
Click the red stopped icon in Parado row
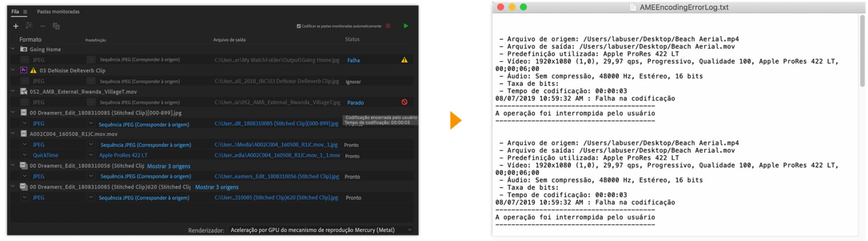click(405, 102)
